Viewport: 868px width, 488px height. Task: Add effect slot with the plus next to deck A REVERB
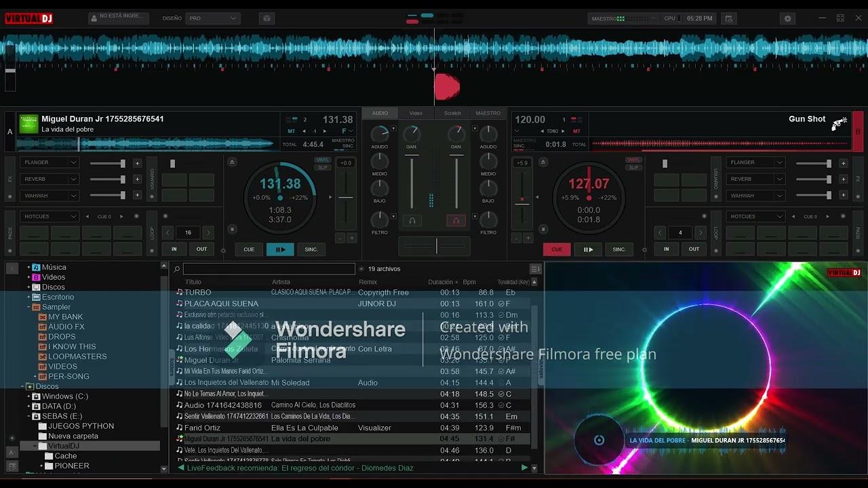tap(137, 179)
